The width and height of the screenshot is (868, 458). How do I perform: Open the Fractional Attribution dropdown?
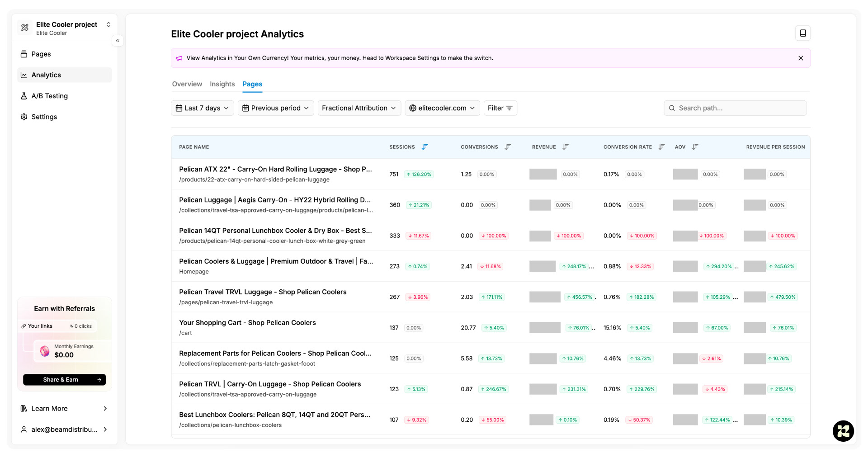(359, 108)
